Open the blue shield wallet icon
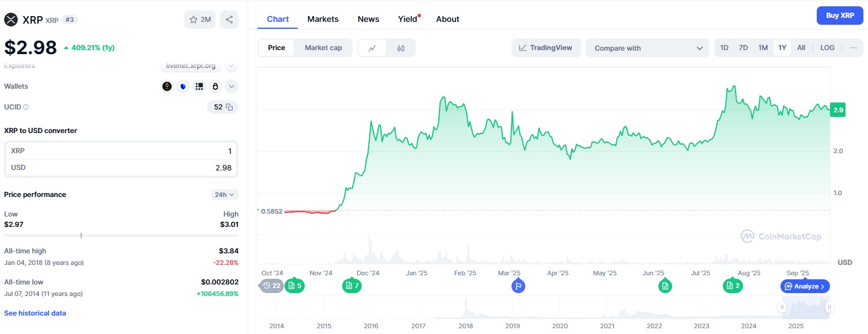The image size is (868, 334). coord(183,86)
